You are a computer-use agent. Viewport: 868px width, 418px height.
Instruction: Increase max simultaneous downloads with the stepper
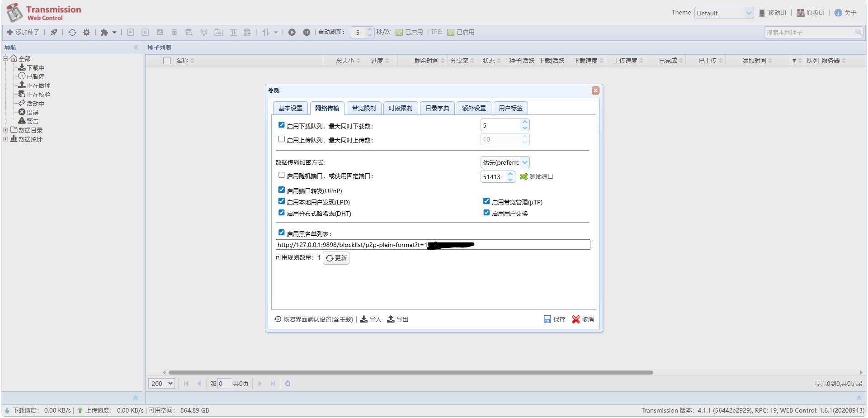(x=524, y=122)
